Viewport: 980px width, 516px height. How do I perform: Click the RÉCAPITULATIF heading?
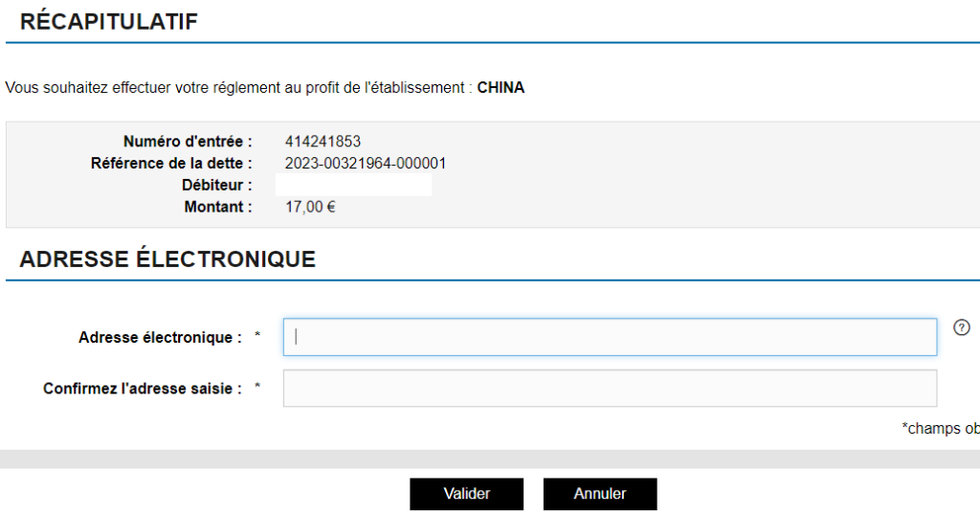[108, 22]
